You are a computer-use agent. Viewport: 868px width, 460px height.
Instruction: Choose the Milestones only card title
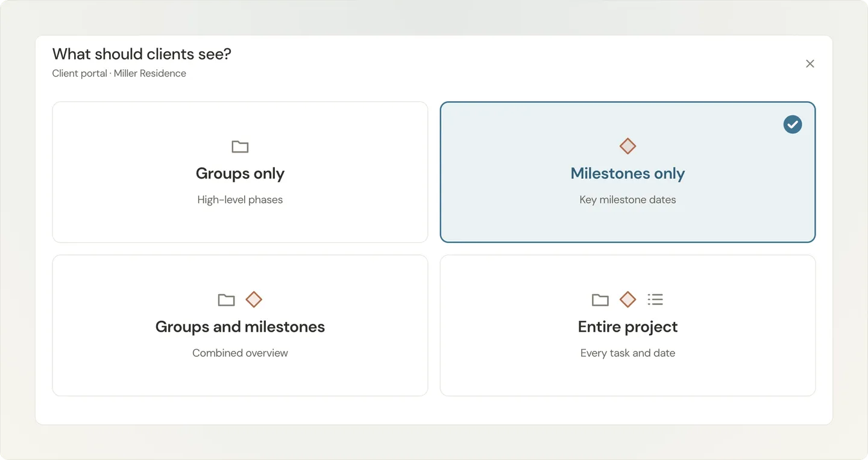pyautogui.click(x=627, y=174)
